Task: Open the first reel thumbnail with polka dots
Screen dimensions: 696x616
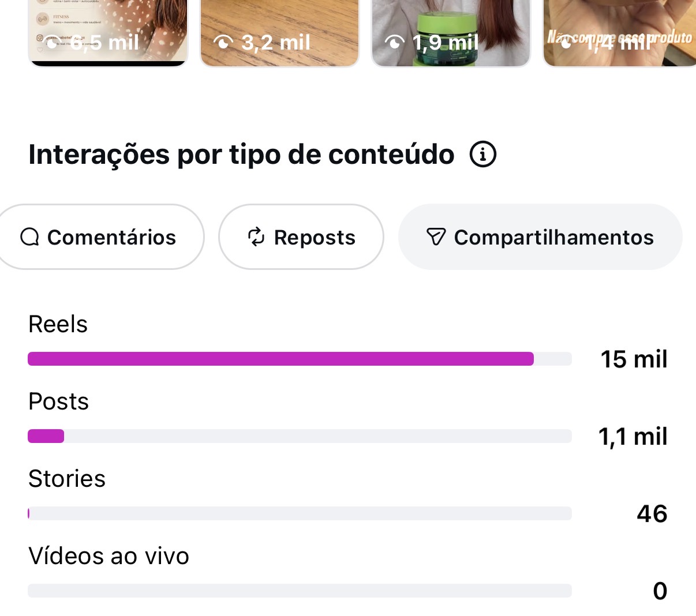Action: tap(108, 33)
